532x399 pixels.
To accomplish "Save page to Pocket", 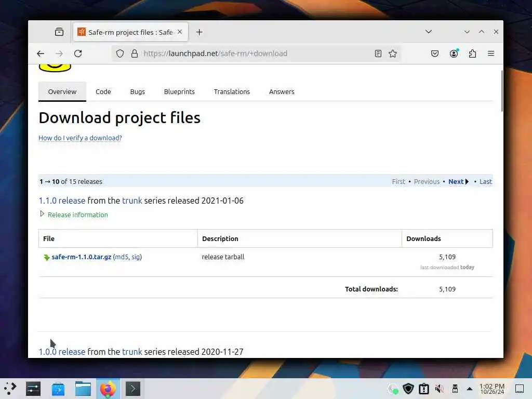I will click(435, 54).
